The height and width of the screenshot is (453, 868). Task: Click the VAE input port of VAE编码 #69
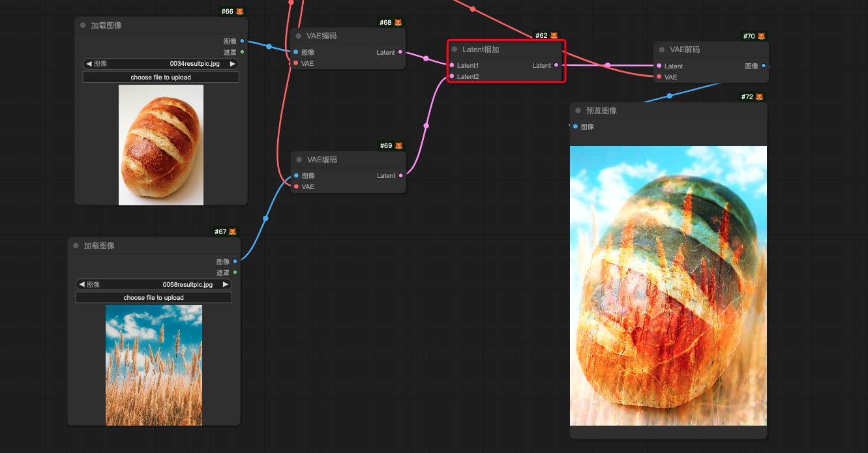(x=295, y=186)
